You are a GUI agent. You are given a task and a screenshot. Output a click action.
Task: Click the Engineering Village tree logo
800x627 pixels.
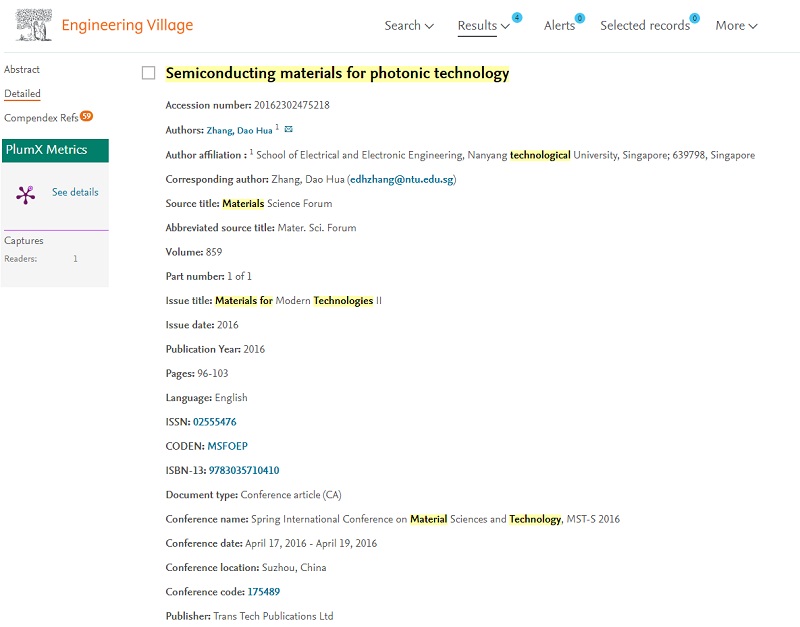pyautogui.click(x=34, y=25)
